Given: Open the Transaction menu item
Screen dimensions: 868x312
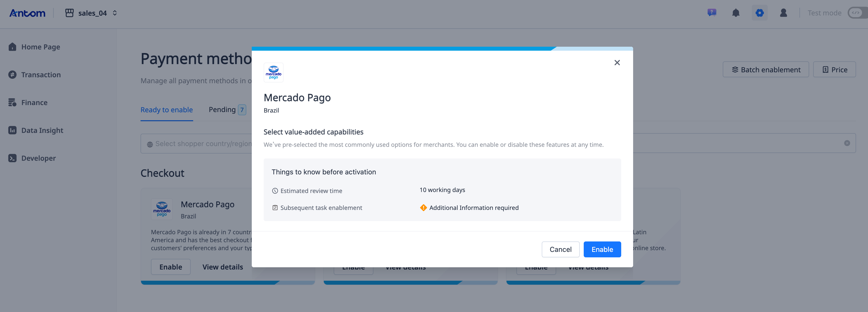Looking at the screenshot, I should tap(41, 75).
